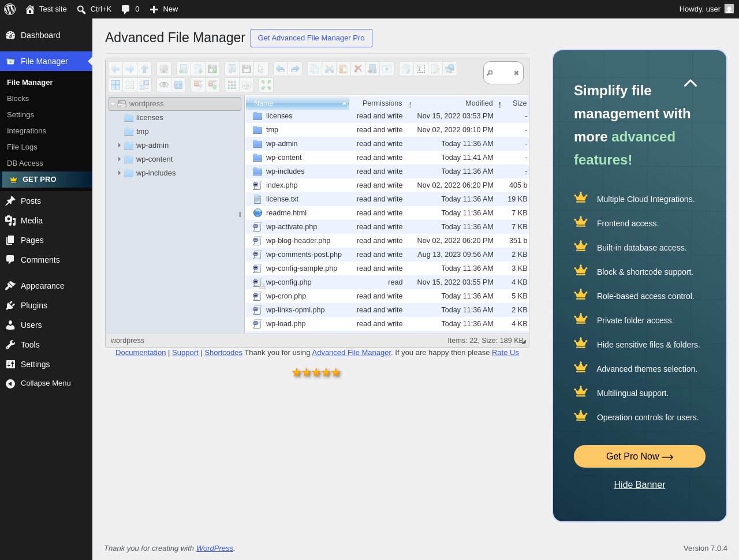Clear the file search with X icon

(516, 73)
